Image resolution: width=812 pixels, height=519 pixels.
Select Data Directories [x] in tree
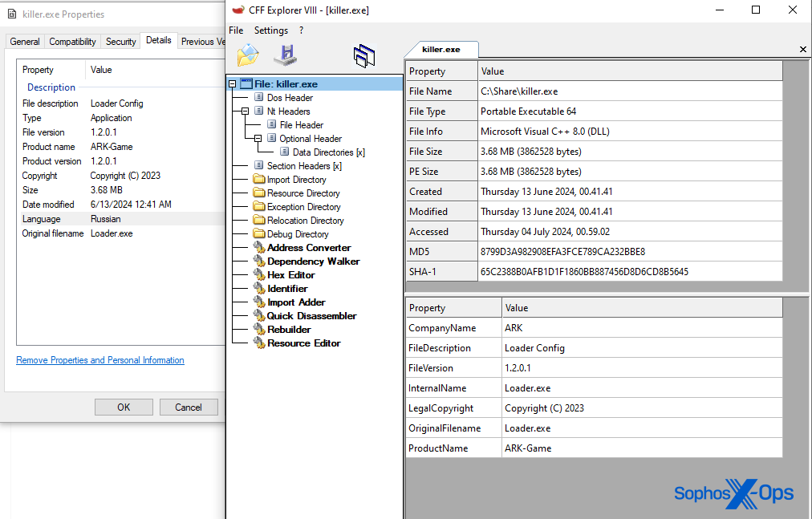click(x=329, y=152)
